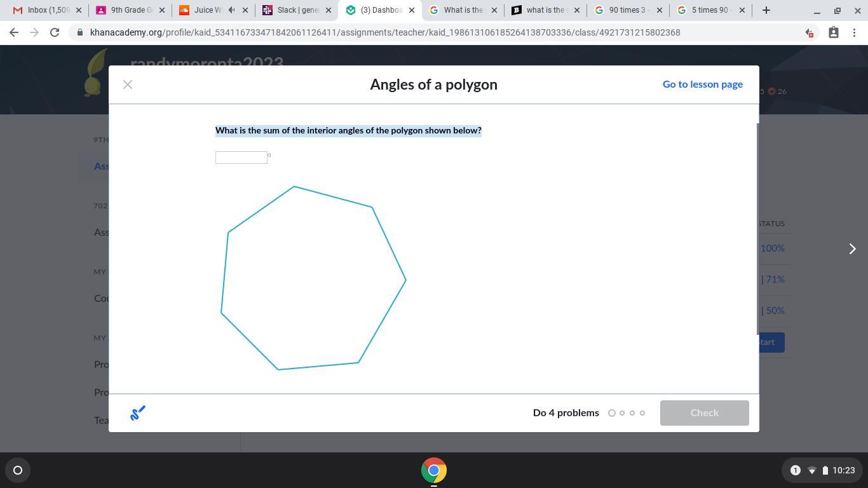
Task: Switch to the Slack general tab
Action: (x=296, y=10)
